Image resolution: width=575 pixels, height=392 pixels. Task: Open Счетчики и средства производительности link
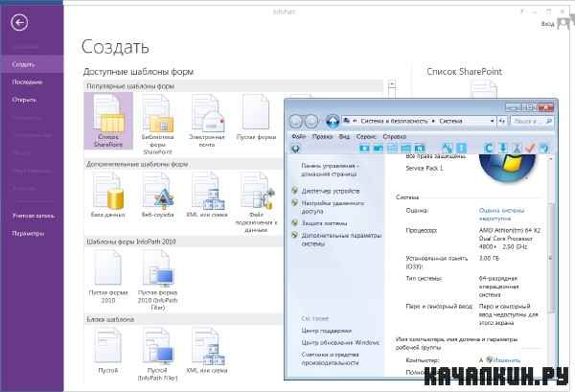[x=330, y=358]
